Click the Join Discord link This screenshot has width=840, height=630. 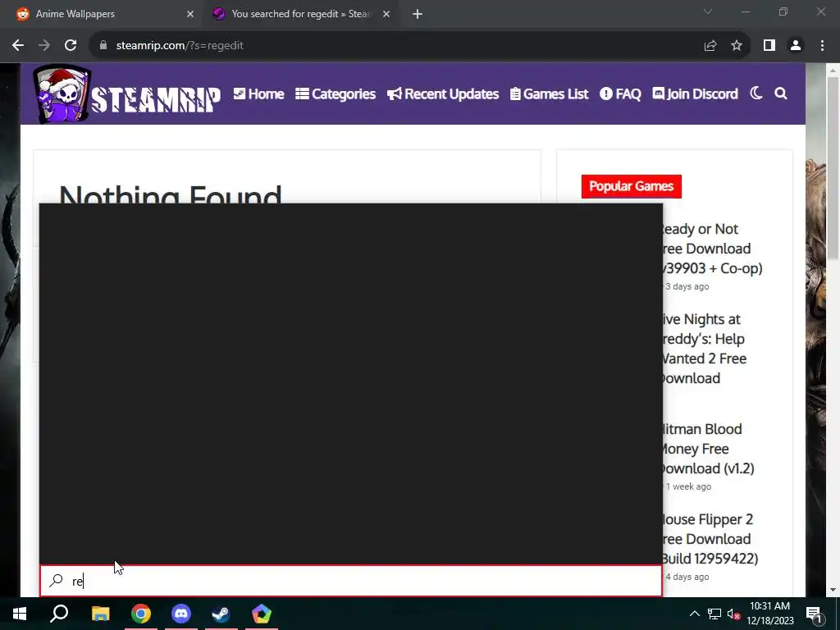[x=695, y=94]
